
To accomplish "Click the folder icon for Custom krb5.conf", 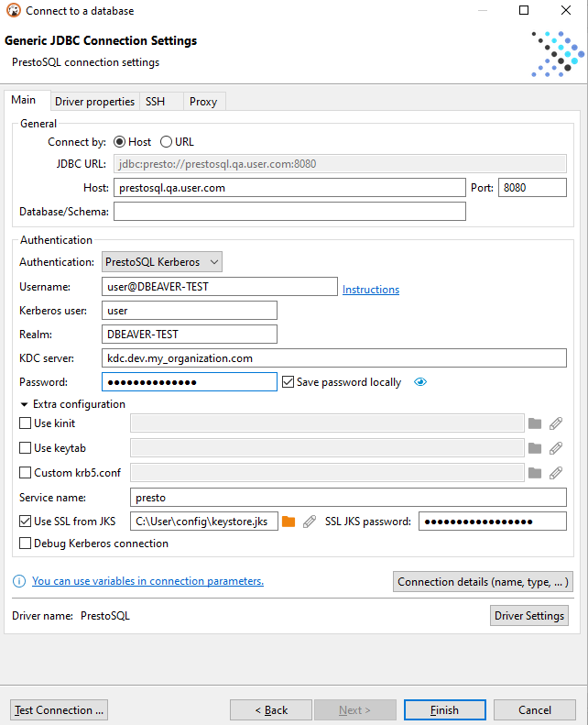I will pos(534,473).
